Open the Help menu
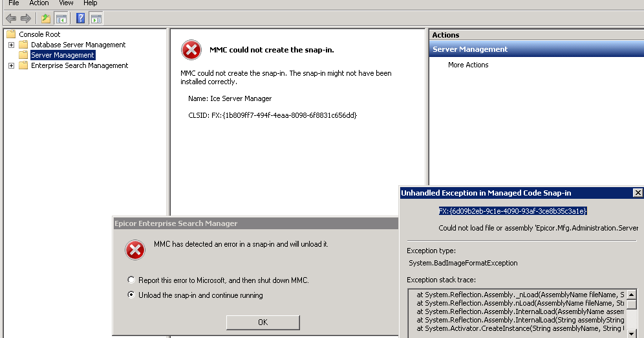The width and height of the screenshot is (644, 338). pos(91,3)
